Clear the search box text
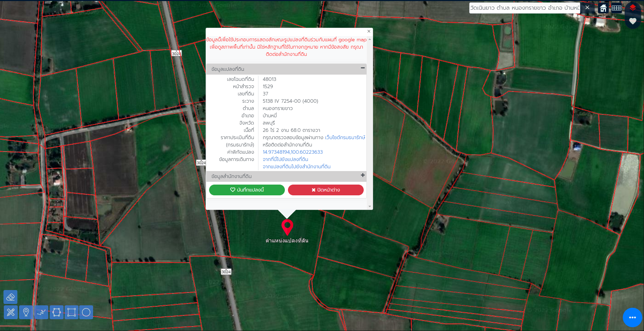 point(587,8)
